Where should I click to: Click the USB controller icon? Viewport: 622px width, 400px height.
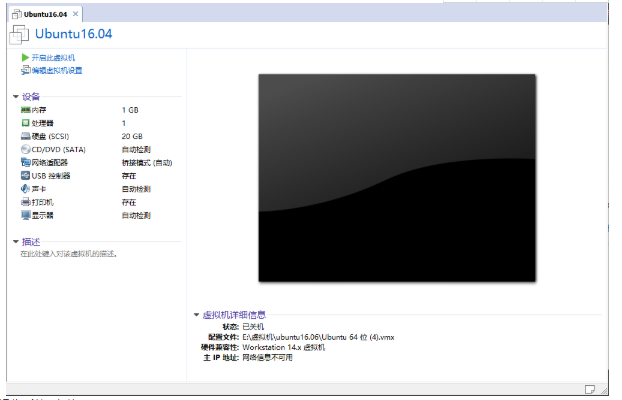pyautogui.click(x=25, y=175)
